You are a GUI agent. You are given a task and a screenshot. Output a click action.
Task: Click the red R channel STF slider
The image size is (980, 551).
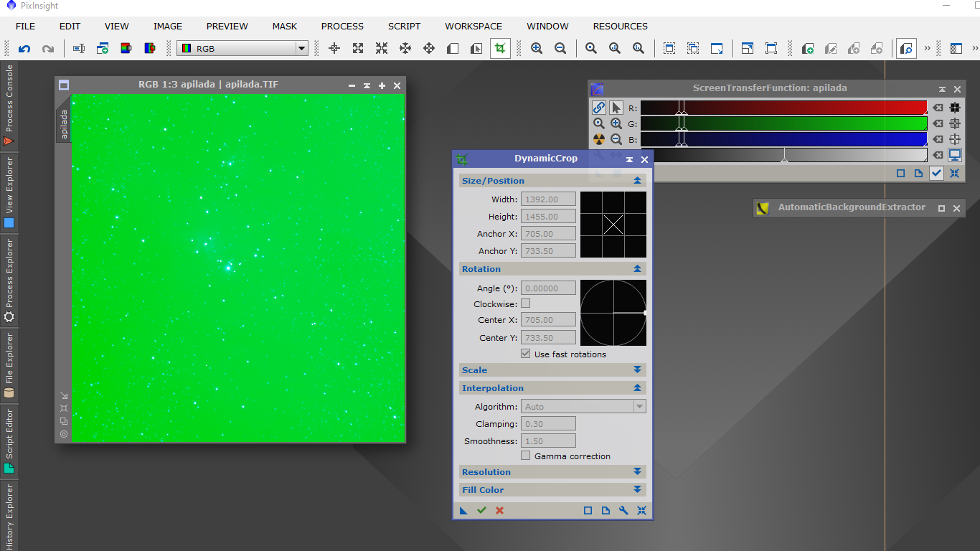coord(783,108)
